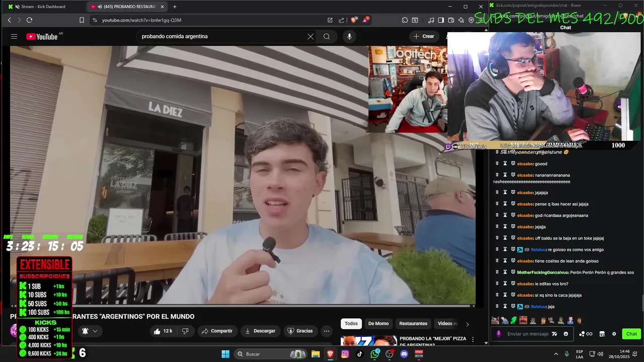Viewport: 644px width, 362px height.
Task: Select the Restaurantes filter chip
Action: click(413, 324)
